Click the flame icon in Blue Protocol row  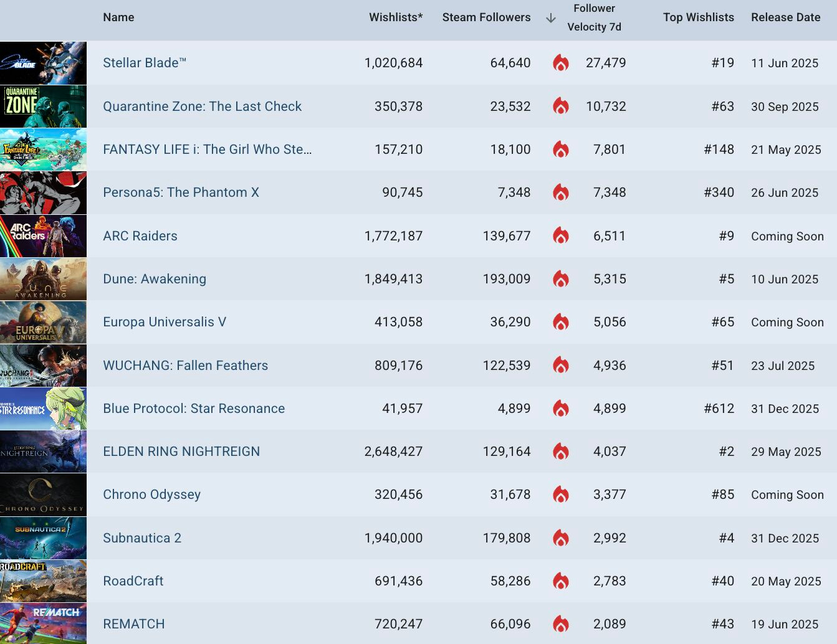[x=561, y=409]
